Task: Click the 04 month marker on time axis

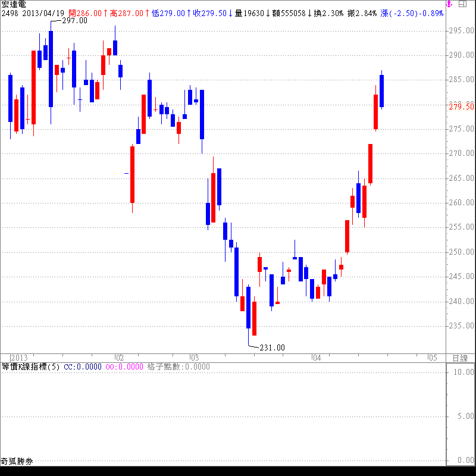Action: click(x=317, y=358)
